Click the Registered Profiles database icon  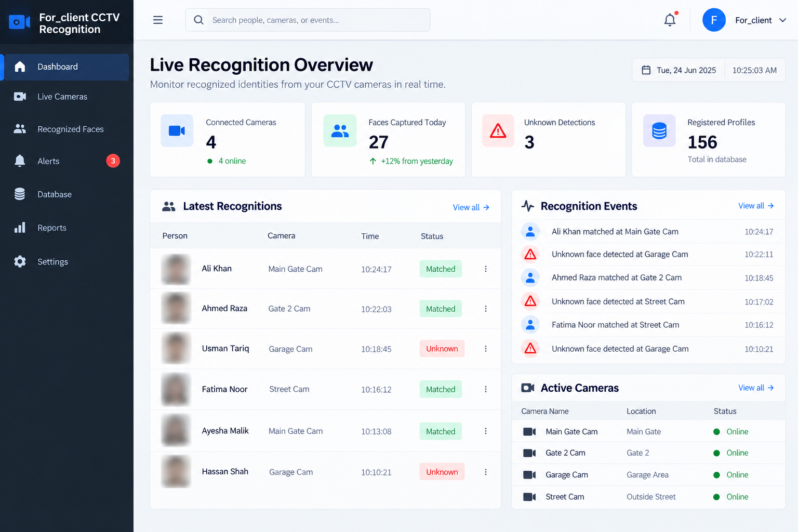tap(659, 130)
